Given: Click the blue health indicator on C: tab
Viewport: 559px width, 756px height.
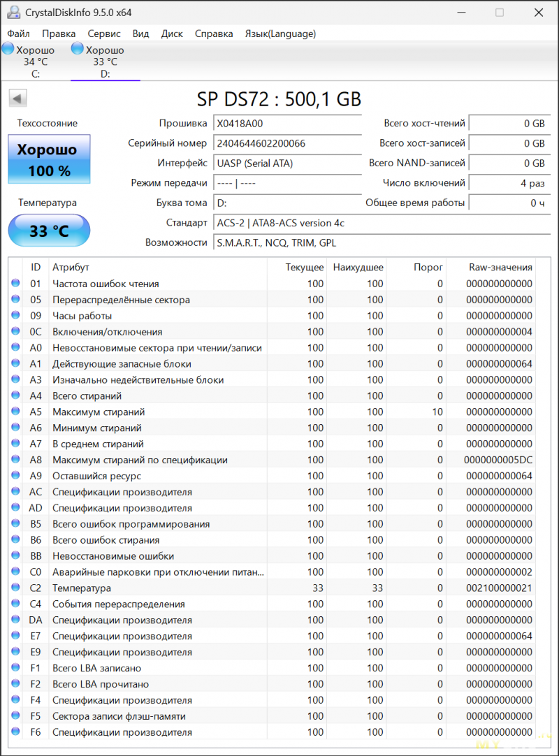Looking at the screenshot, I should coord(8,48).
